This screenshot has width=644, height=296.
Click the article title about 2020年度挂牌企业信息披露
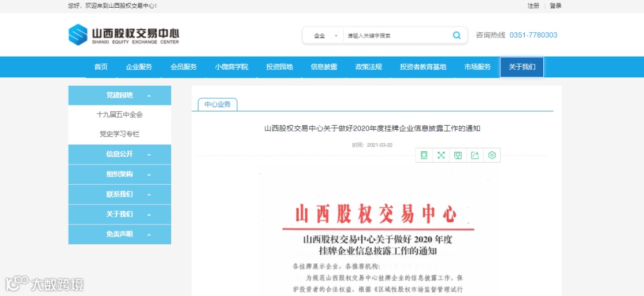tap(372, 128)
